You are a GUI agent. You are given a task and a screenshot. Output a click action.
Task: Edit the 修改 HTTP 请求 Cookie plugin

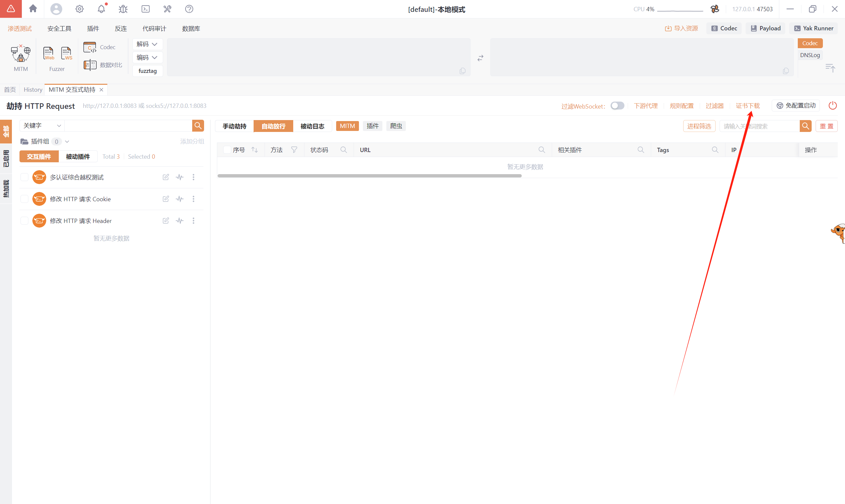(x=165, y=199)
